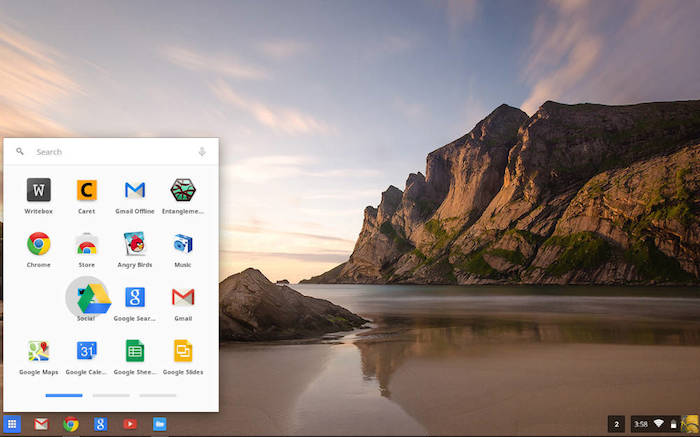The image size is (700, 437).
Task: Open the Writebox app
Action: point(39,190)
